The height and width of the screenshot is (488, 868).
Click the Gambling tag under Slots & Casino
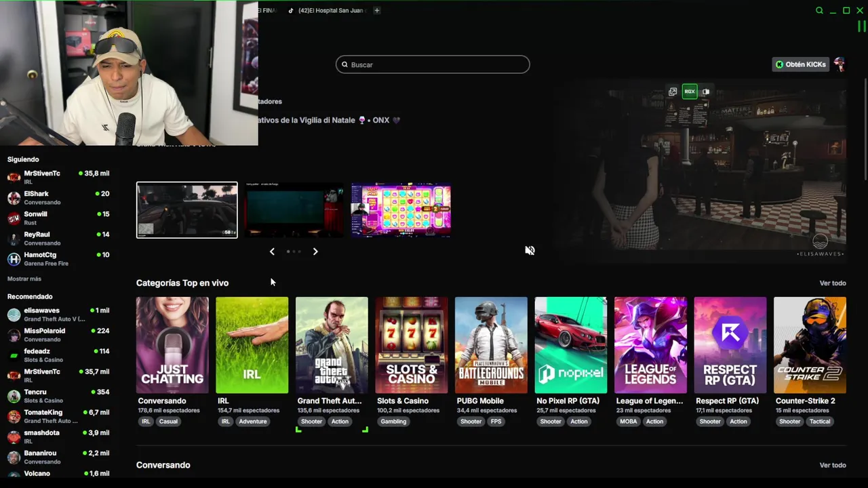[393, 422]
